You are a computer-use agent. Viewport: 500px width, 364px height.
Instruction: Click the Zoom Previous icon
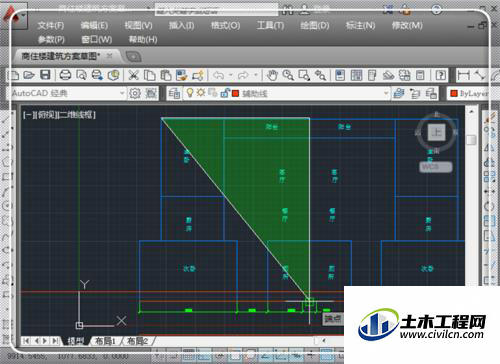pos(320,75)
